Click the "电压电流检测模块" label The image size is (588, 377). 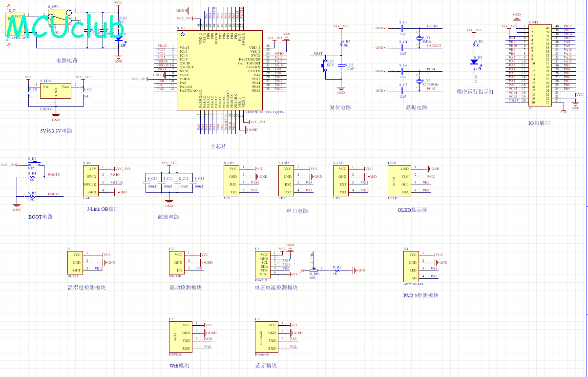pyautogui.click(x=276, y=287)
